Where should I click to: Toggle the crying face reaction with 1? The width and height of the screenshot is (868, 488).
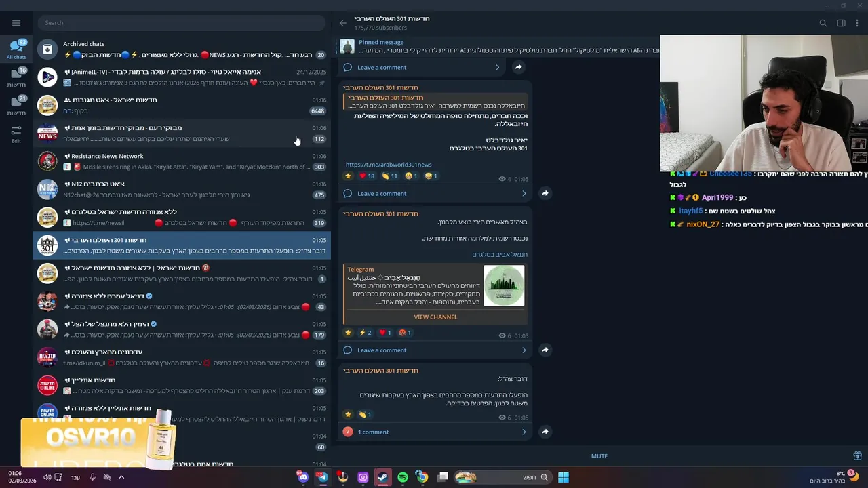[412, 176]
